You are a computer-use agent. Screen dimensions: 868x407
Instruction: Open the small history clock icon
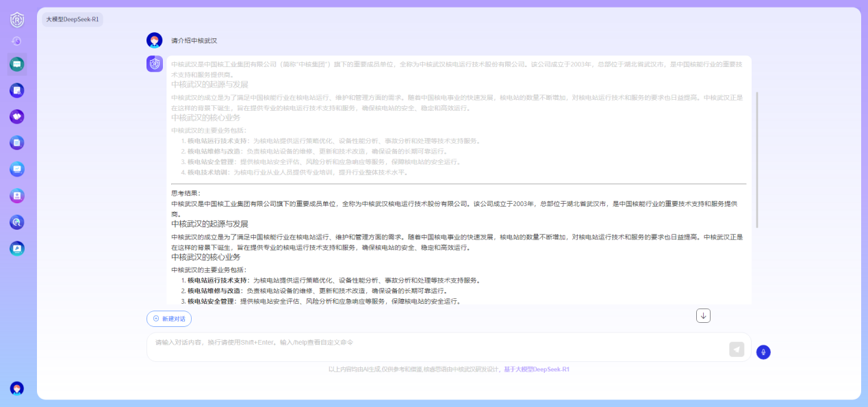(17, 41)
